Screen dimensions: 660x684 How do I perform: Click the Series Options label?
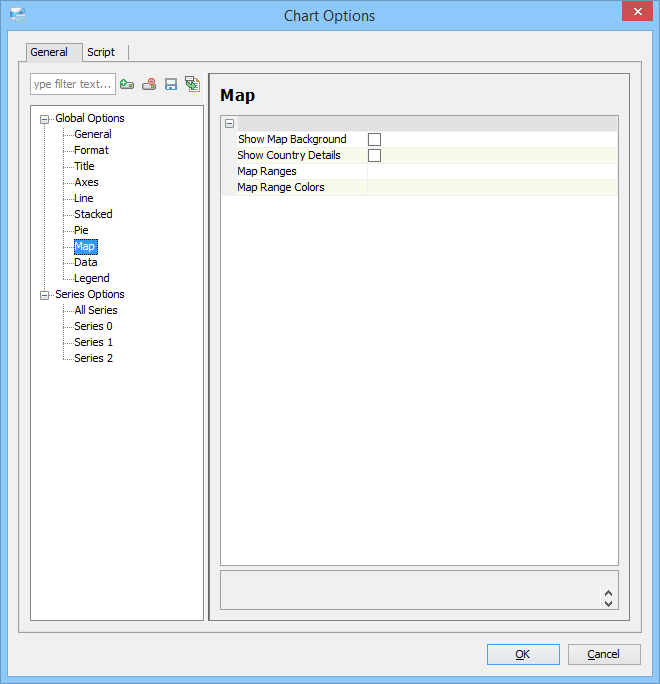tap(90, 294)
